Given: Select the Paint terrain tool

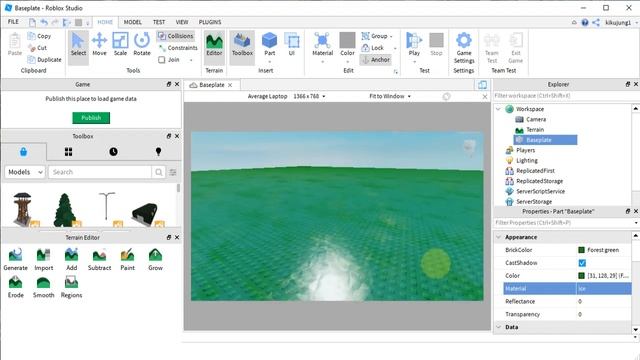Looking at the screenshot, I should pos(127,260).
